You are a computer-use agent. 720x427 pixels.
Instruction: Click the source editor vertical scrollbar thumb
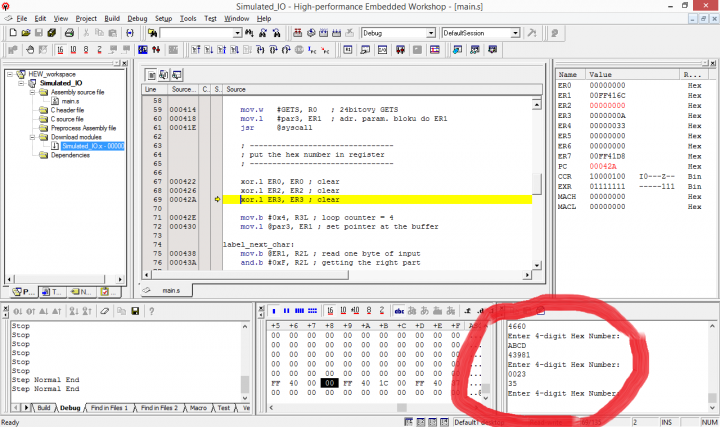[536, 184]
